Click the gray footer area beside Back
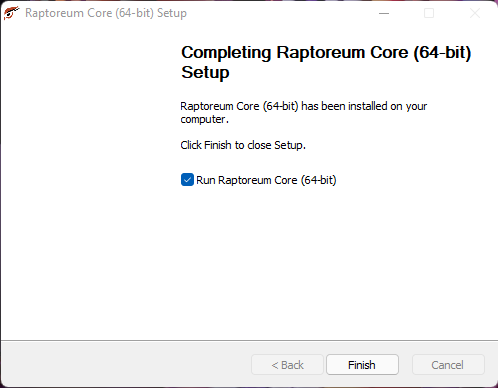 click(x=126, y=364)
